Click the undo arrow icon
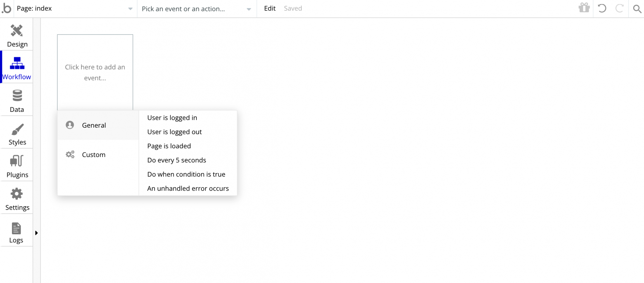The image size is (644, 283). (602, 8)
